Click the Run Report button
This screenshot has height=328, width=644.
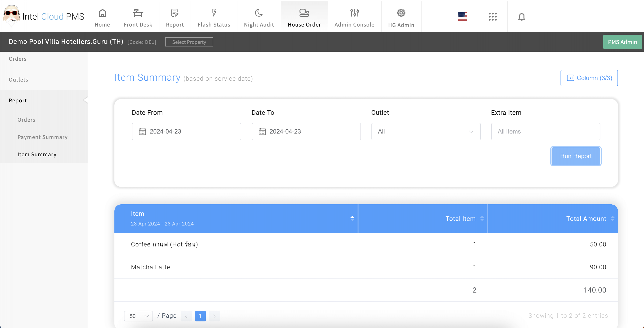coord(576,156)
